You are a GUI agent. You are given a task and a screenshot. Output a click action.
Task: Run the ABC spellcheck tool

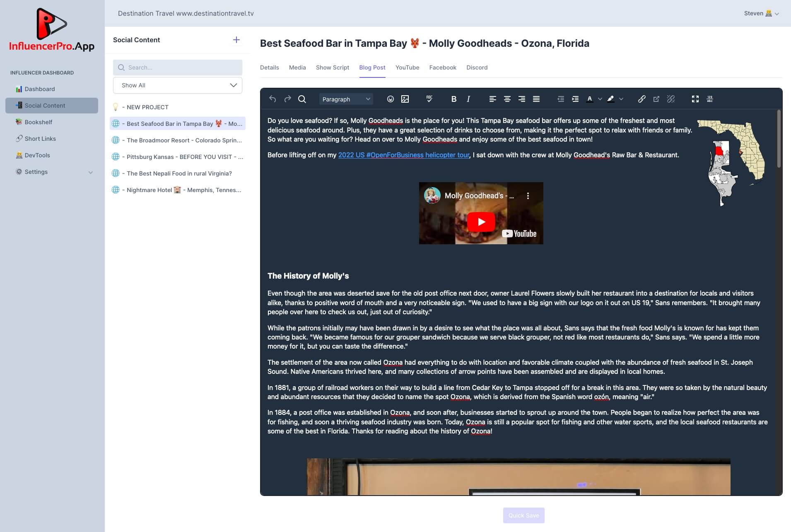[429, 99]
